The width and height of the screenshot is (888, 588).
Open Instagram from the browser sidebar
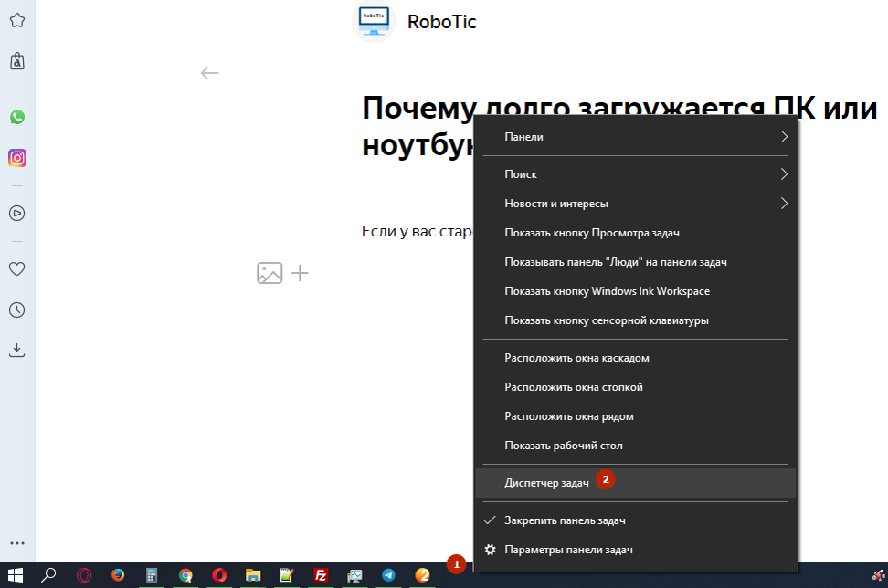click(17, 158)
